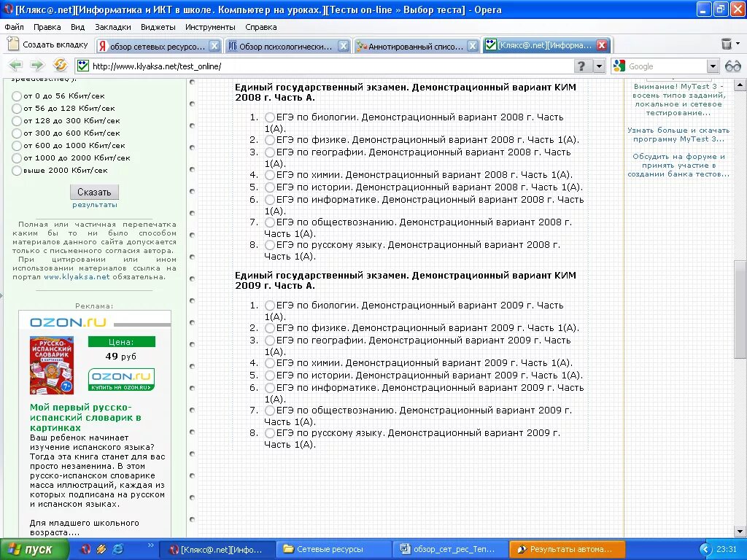The width and height of the screenshot is (747, 560).
Task: Click 'Купить на OZON.ru' button
Action: tap(122, 379)
